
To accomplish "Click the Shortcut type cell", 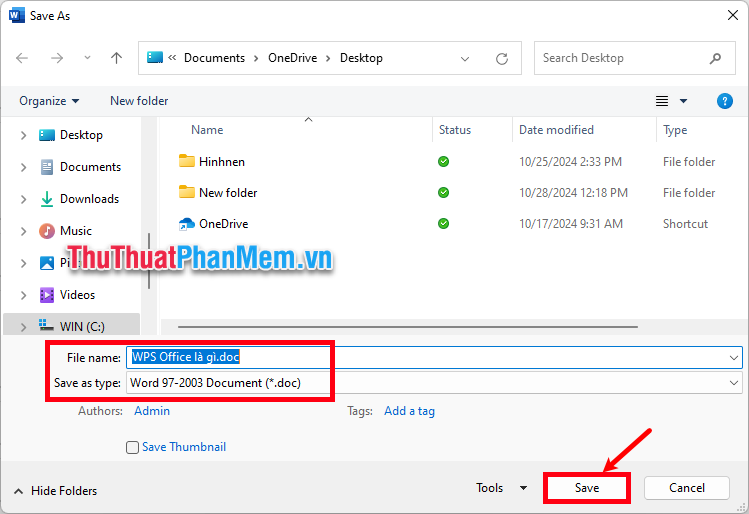I will (685, 224).
